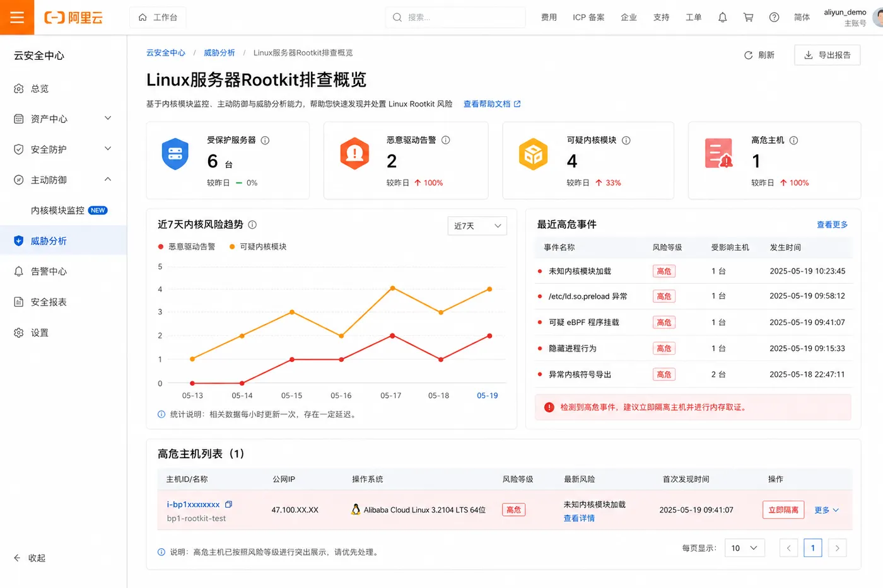Image resolution: width=883 pixels, height=588 pixels.
Task: Select 内核模块监控 sidebar item
Action: pyautogui.click(x=63, y=210)
